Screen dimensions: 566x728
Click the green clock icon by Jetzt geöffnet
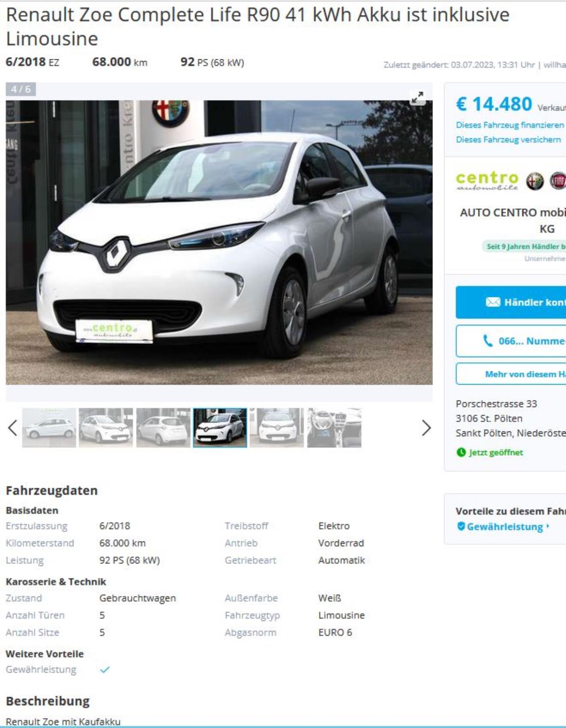point(461,452)
